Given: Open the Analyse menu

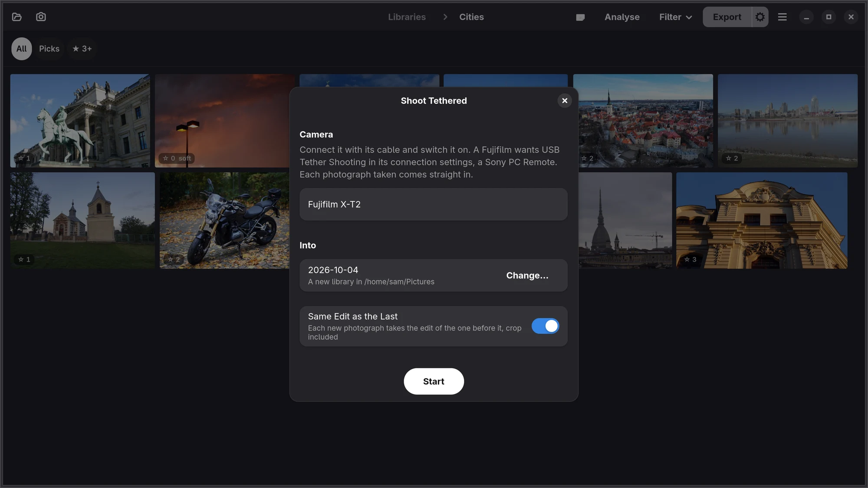Looking at the screenshot, I should pos(622,17).
